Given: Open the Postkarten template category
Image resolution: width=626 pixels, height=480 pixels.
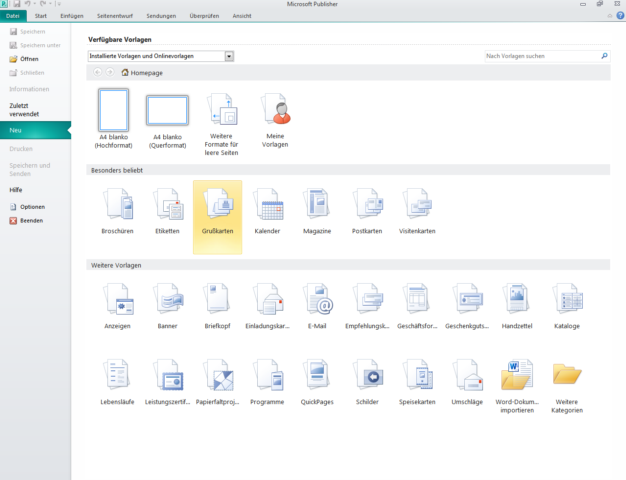Looking at the screenshot, I should coord(367,212).
